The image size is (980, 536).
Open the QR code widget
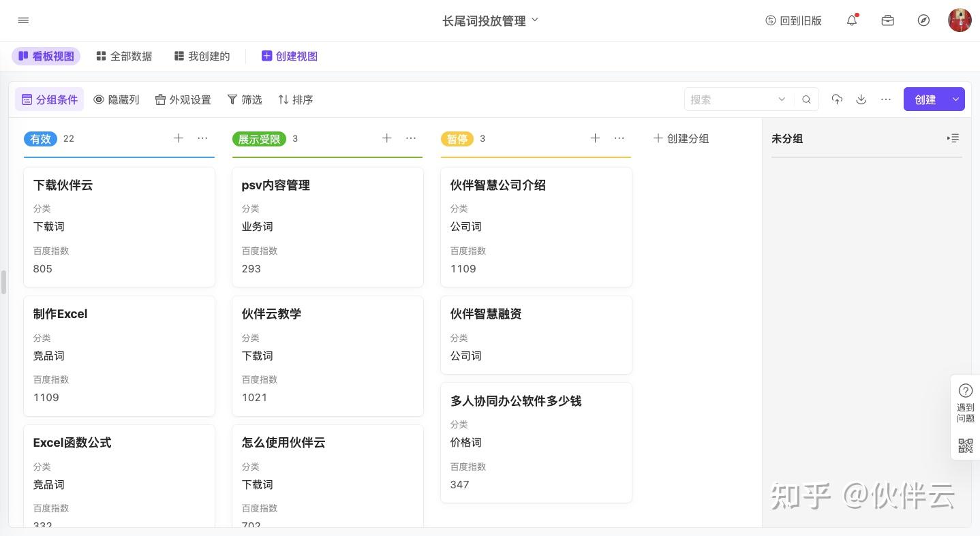point(965,445)
